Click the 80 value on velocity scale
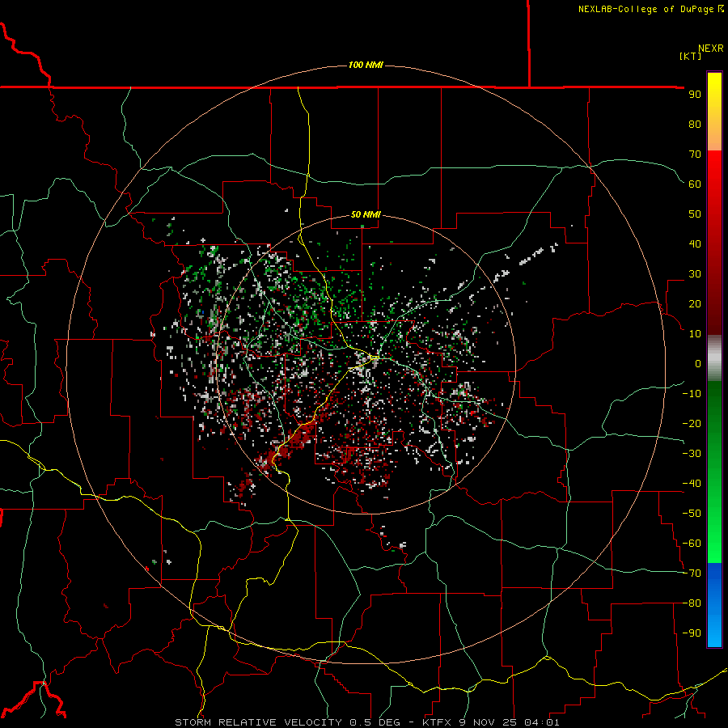The height and width of the screenshot is (728, 728). 695,125
